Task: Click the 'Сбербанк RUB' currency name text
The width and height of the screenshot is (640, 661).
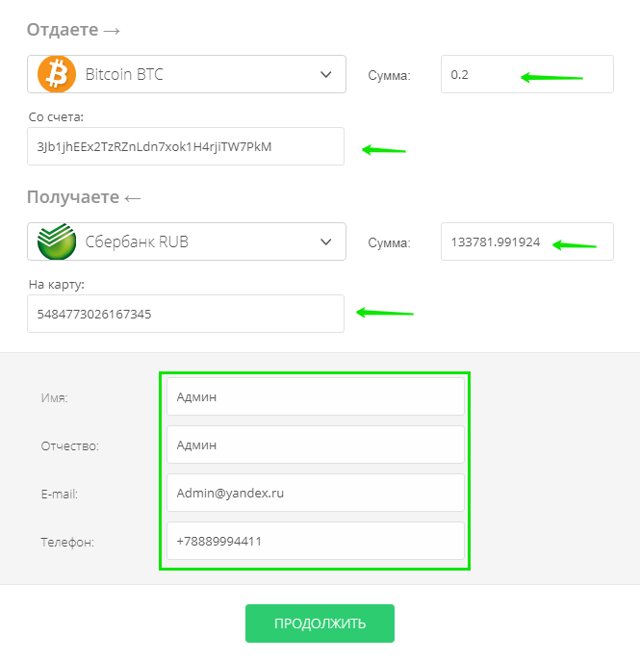Action: click(x=137, y=242)
